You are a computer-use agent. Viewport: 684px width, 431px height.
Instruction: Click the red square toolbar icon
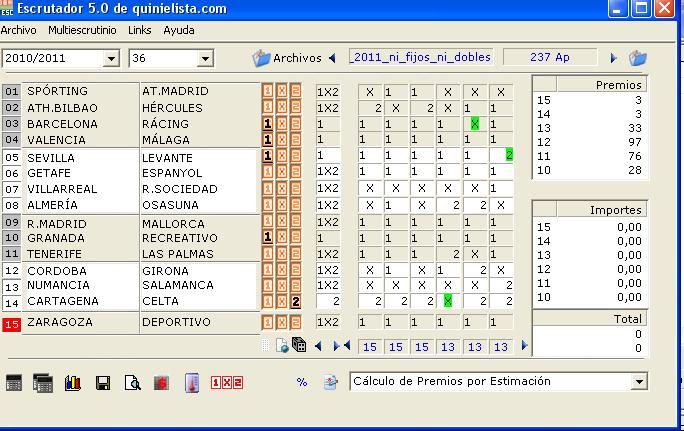tap(161, 383)
